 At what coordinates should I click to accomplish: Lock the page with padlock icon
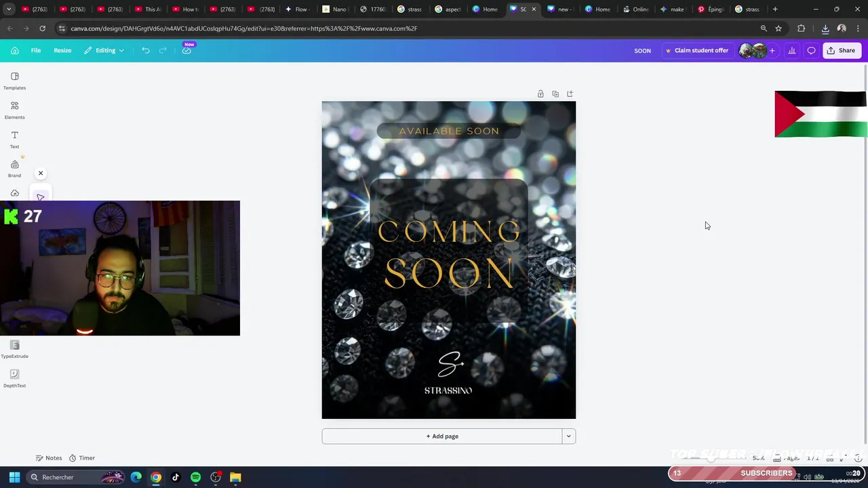540,94
